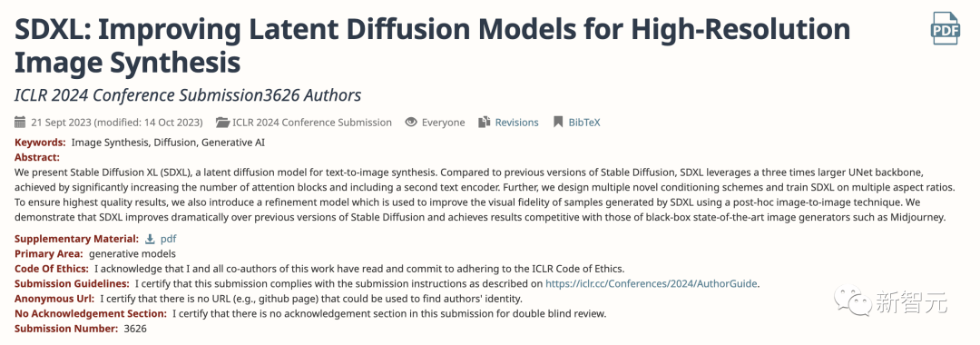The width and height of the screenshot is (980, 345).
Task: Click the Keywords label
Action: pos(39,143)
